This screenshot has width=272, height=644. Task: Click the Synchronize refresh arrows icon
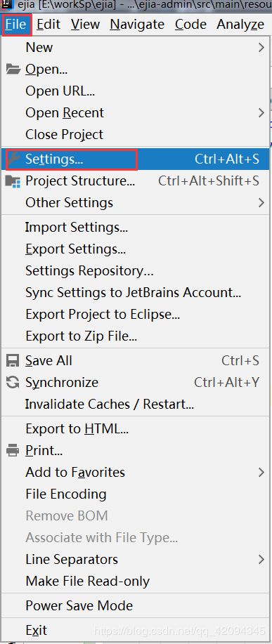pos(13,382)
